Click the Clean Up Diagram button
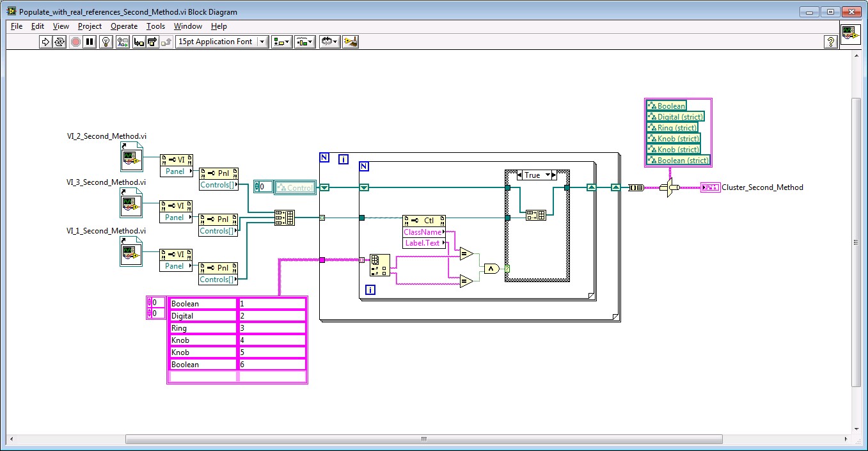 351,42
